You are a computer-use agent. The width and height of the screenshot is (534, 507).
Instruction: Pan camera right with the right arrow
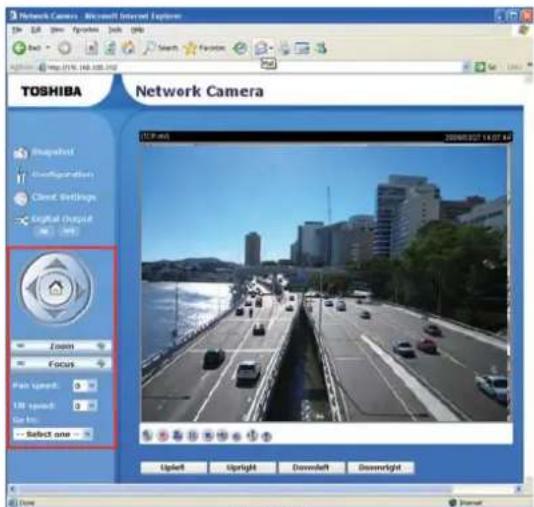[81, 289]
